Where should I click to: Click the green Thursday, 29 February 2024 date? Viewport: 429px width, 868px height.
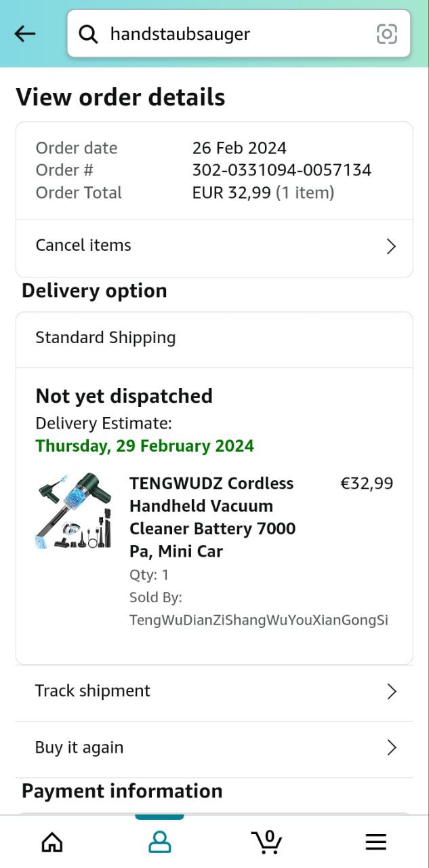[x=145, y=446]
